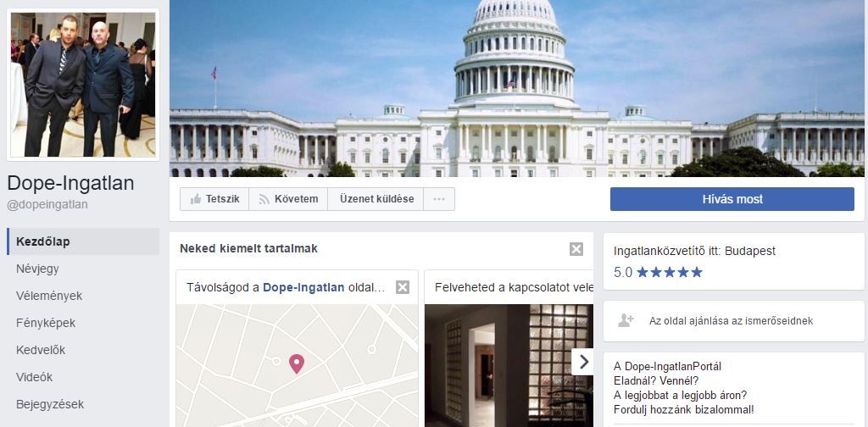This screenshot has width=868, height=427.
Task: Click the thumbs-up Tetszik like button
Action: coord(214,199)
